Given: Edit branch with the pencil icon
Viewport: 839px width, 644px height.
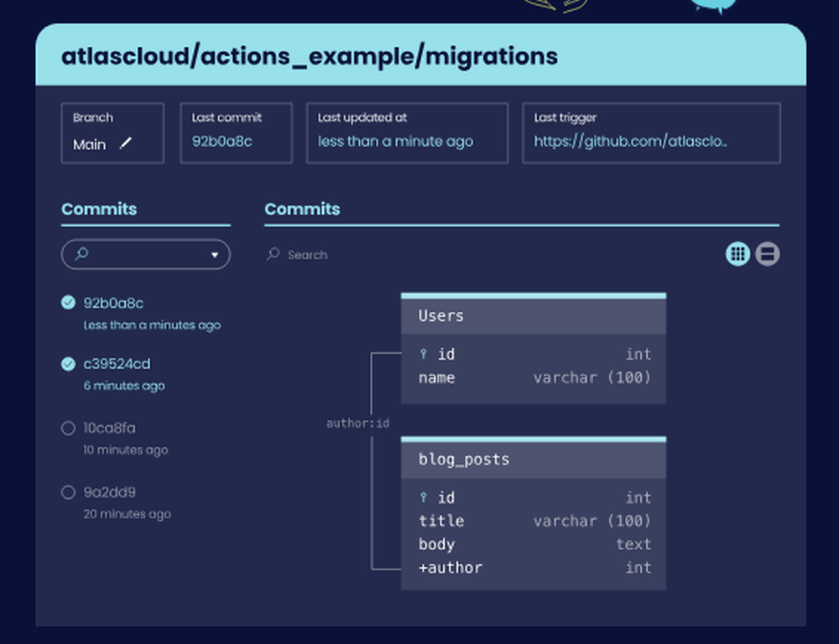Looking at the screenshot, I should tap(125, 143).
